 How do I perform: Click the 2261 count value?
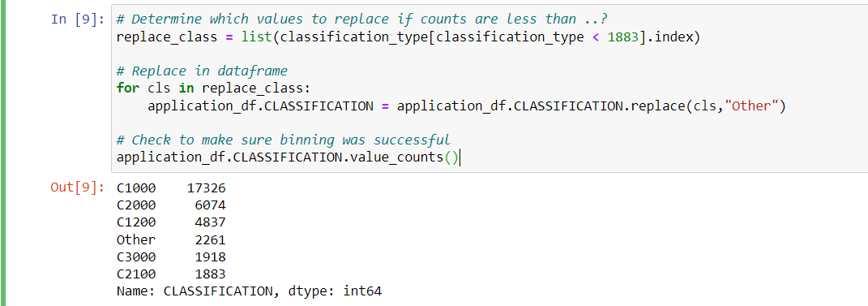[211, 239]
